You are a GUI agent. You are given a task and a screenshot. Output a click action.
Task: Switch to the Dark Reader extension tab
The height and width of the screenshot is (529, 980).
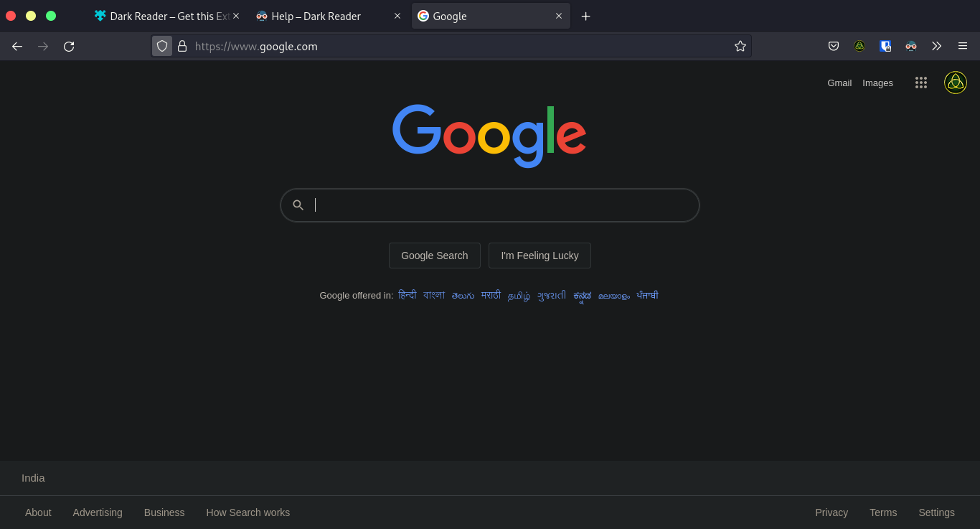click(x=165, y=15)
